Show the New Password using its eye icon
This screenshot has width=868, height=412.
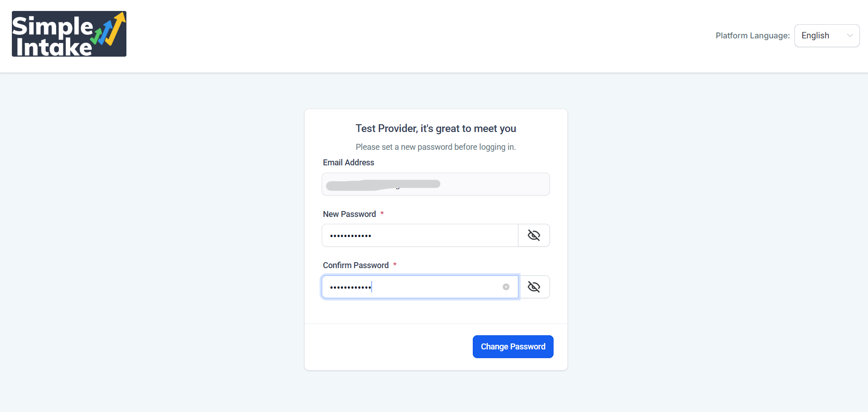pos(533,235)
